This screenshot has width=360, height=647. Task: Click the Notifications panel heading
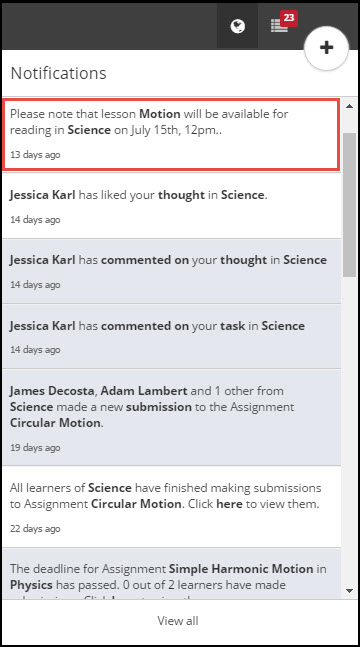[58, 73]
